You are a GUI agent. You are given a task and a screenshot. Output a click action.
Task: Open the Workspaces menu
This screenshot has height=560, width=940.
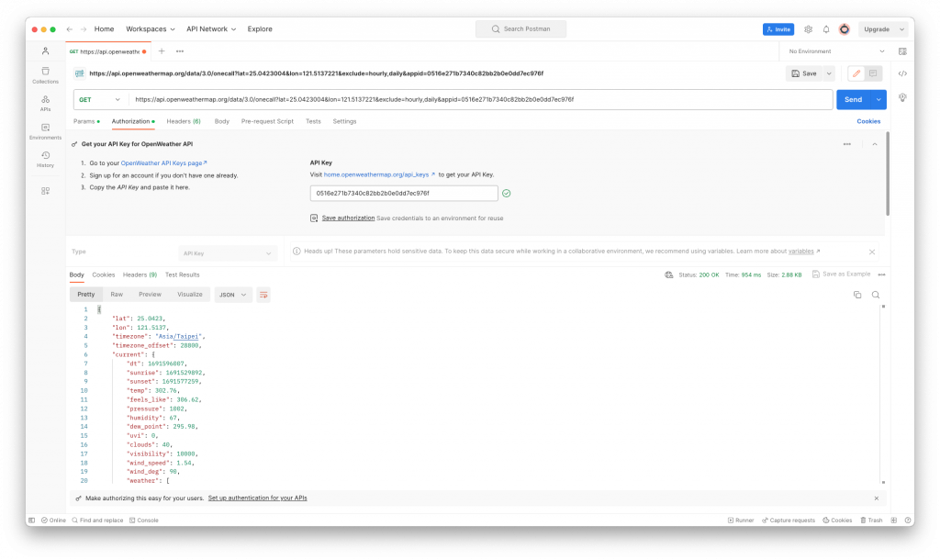pyautogui.click(x=150, y=28)
